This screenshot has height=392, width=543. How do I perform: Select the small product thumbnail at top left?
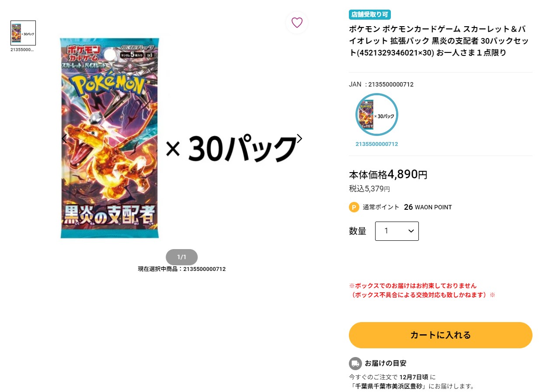pos(23,33)
